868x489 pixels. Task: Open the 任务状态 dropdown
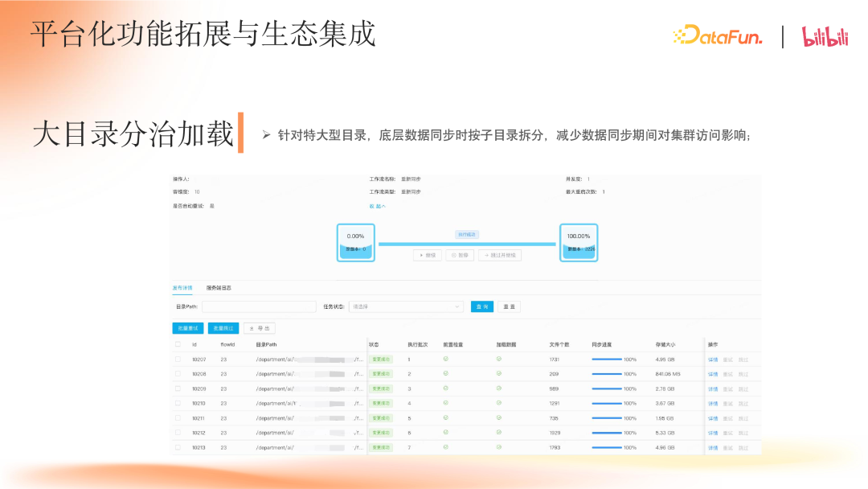tap(406, 306)
